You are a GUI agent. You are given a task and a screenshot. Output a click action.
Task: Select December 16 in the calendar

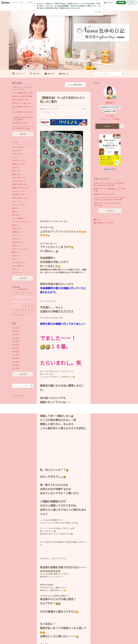20,306
